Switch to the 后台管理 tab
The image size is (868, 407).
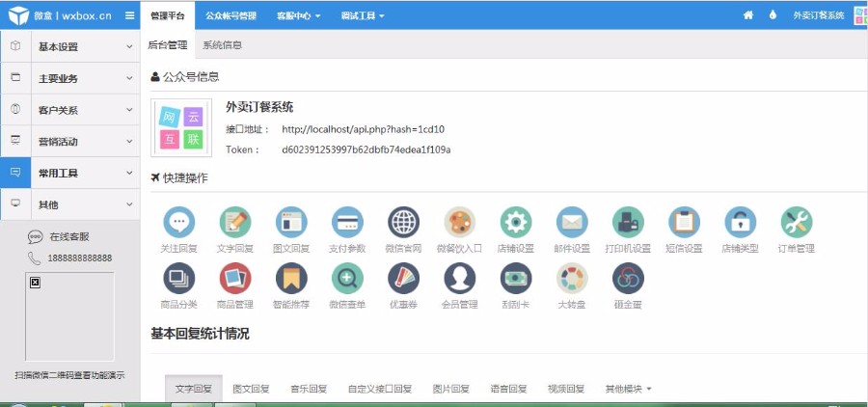click(167, 45)
